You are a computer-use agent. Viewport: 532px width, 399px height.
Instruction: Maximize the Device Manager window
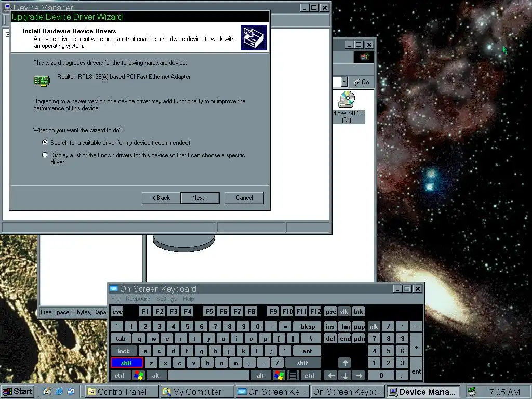[x=314, y=7]
